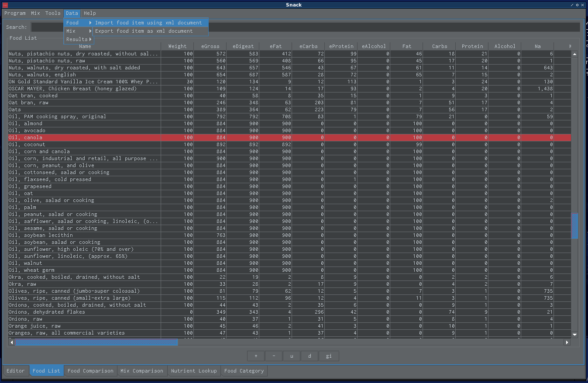This screenshot has width=588, height=383.
Task: Select the row Oil, flaxseed, cold pressed
Action: 290,179
